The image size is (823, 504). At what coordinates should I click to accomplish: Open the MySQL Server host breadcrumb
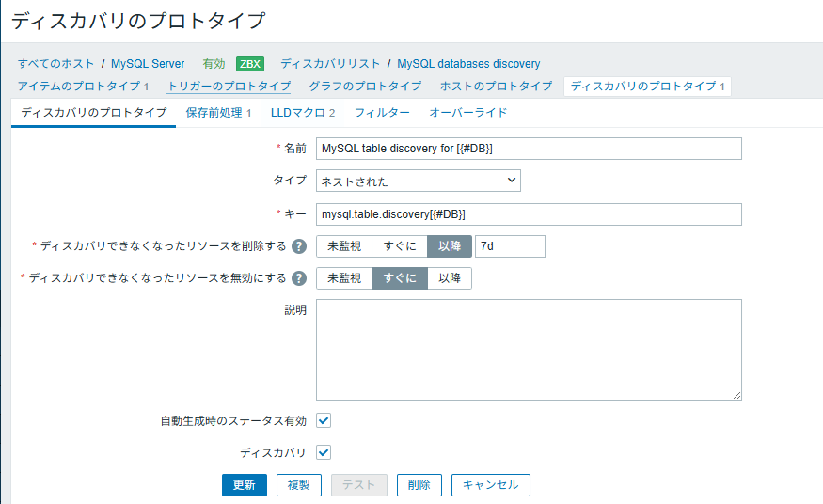pos(148,64)
